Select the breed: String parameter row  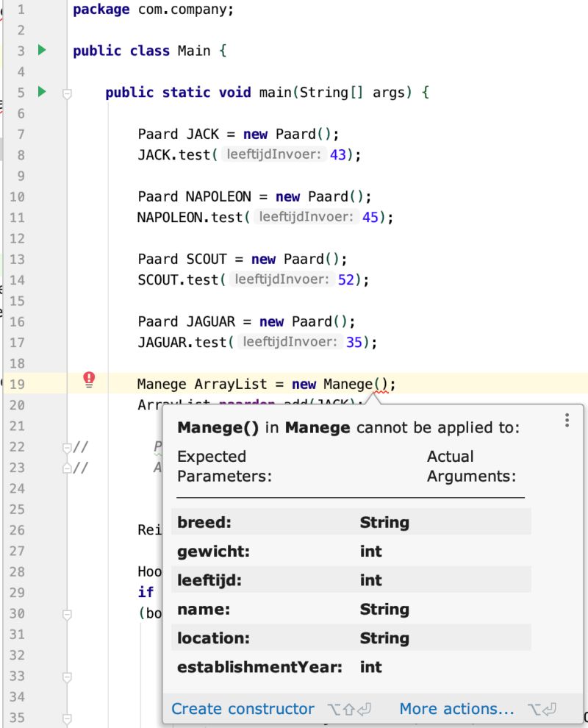click(294, 521)
